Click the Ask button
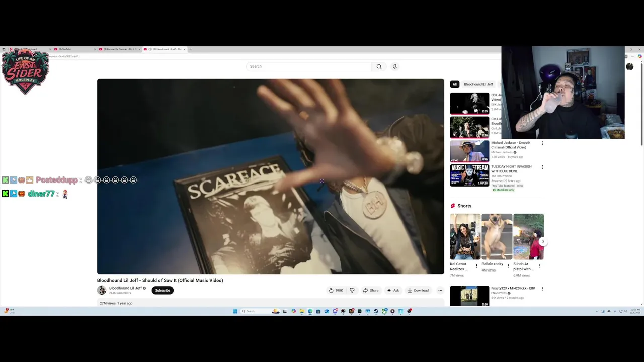 pyautogui.click(x=393, y=290)
